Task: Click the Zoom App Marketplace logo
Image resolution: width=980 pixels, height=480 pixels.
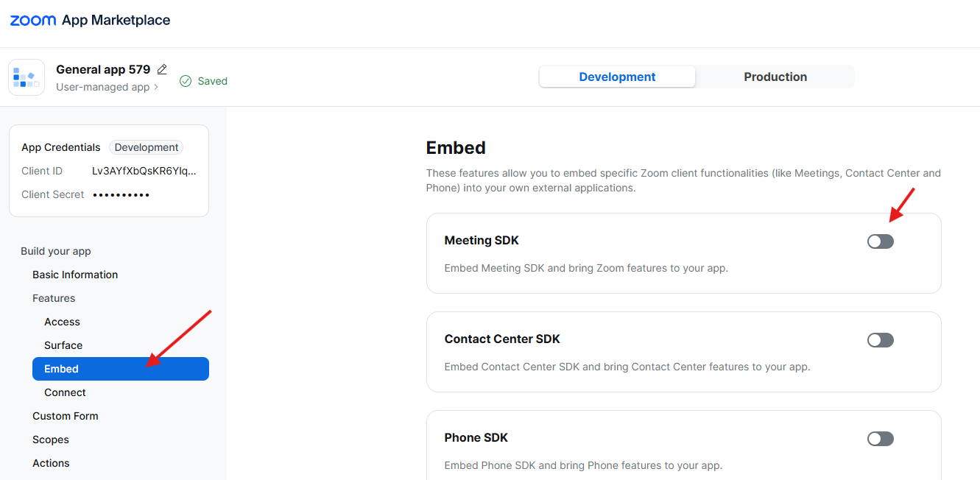Action: [x=90, y=21]
